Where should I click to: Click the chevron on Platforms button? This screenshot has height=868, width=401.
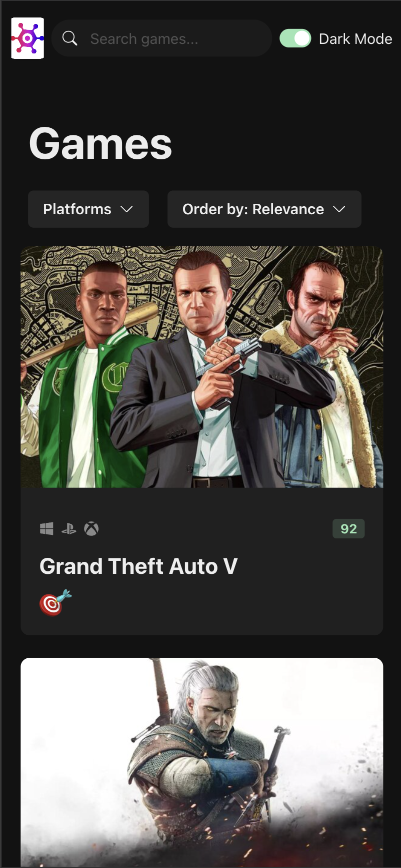pos(127,209)
